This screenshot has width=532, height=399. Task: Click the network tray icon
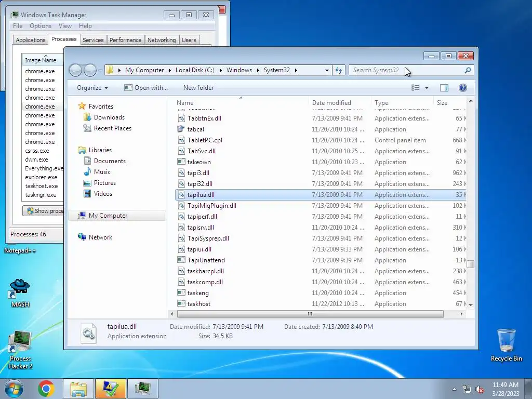tap(467, 390)
